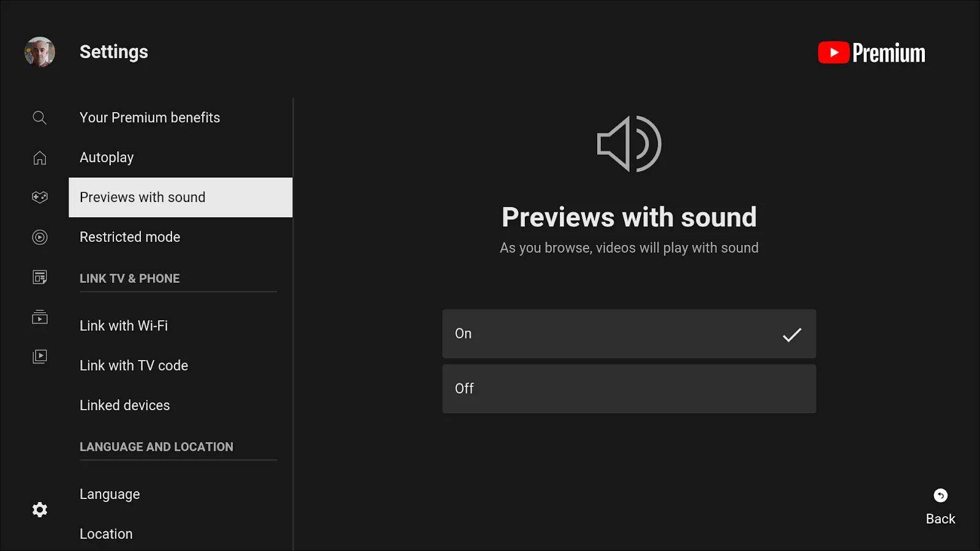Turn previews with sound On
This screenshot has height=551, width=980.
click(x=628, y=334)
